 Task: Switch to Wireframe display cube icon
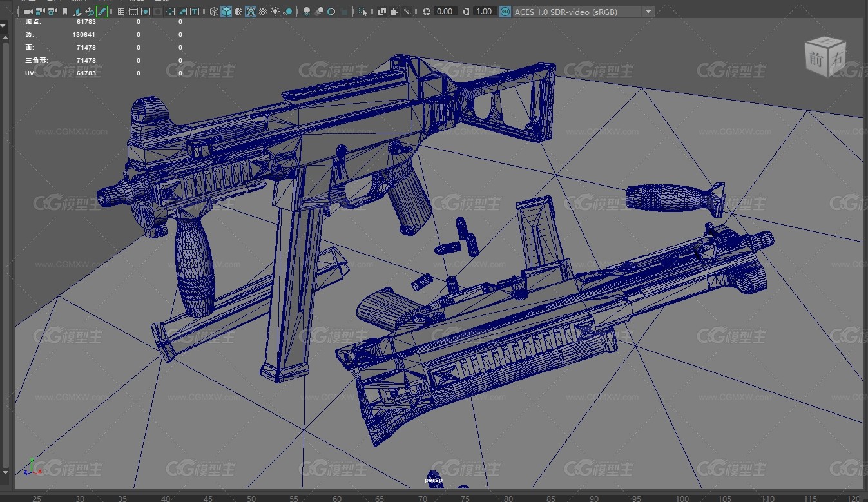coord(214,12)
